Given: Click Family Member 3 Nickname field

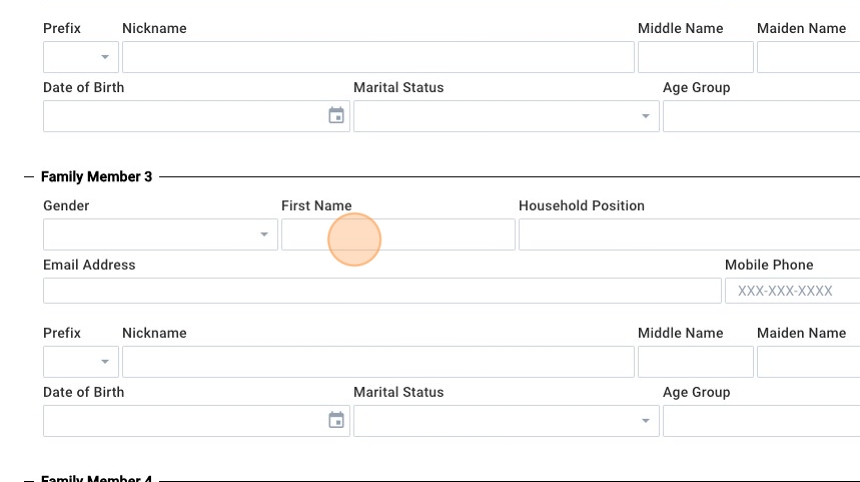Looking at the screenshot, I should click(x=377, y=362).
